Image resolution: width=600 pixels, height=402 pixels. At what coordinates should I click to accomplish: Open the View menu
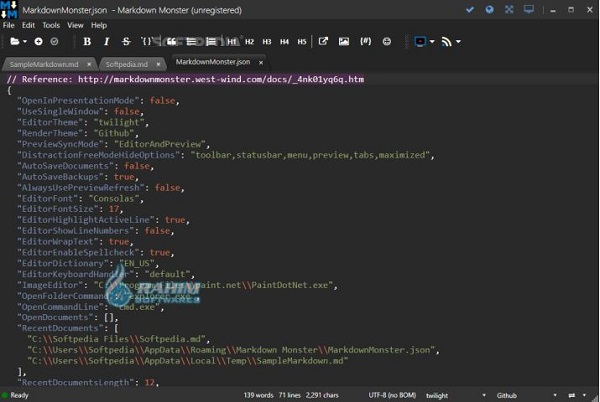click(x=75, y=25)
